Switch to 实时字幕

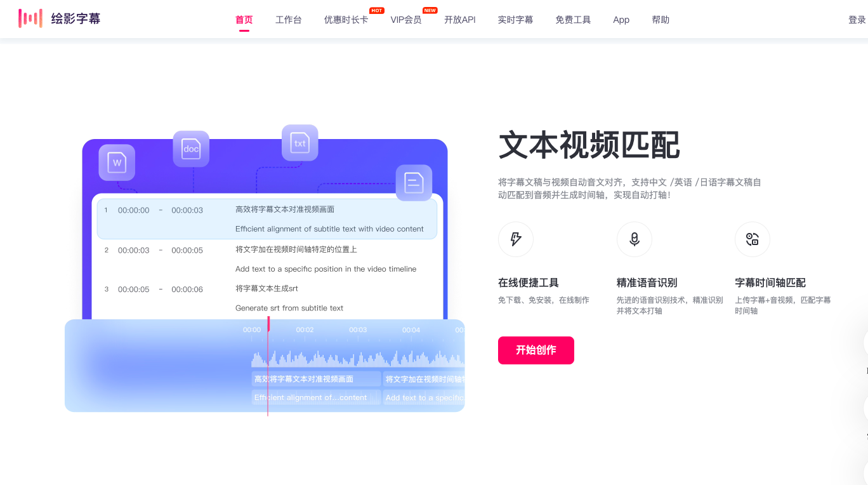point(515,19)
